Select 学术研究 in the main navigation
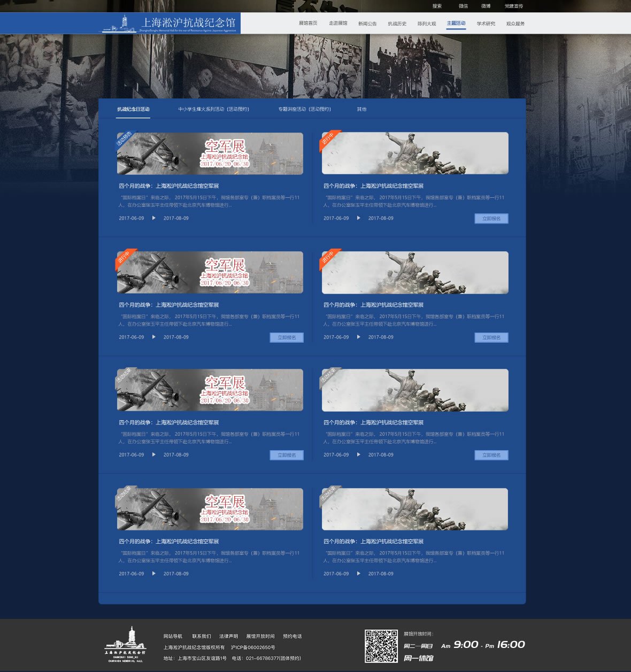The height and width of the screenshot is (672, 631). pyautogui.click(x=486, y=24)
